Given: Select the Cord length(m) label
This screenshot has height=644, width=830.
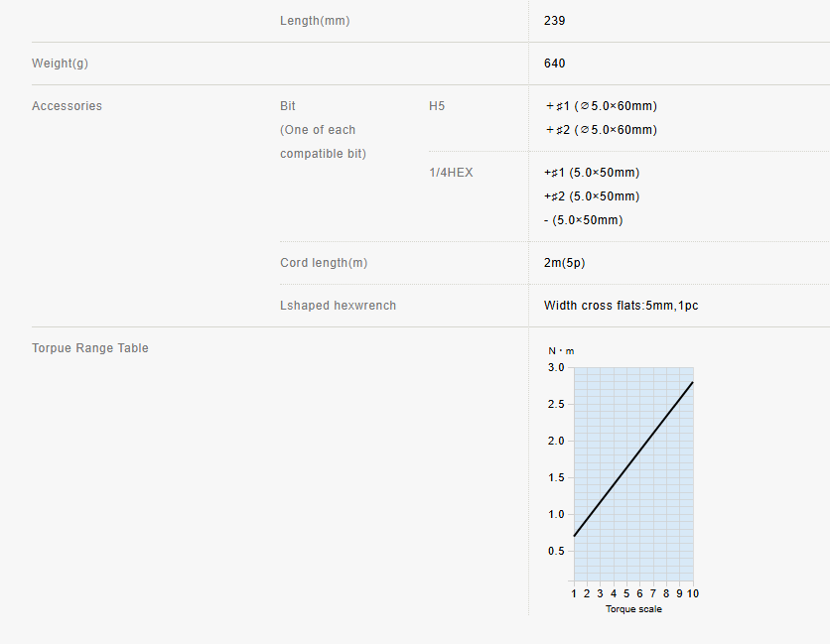Looking at the screenshot, I should pos(324,263).
